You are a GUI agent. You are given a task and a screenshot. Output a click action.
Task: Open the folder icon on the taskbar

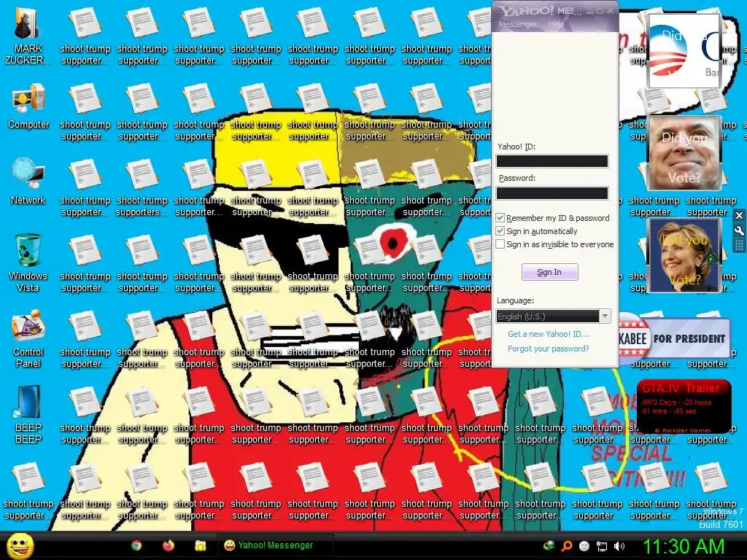tap(200, 545)
